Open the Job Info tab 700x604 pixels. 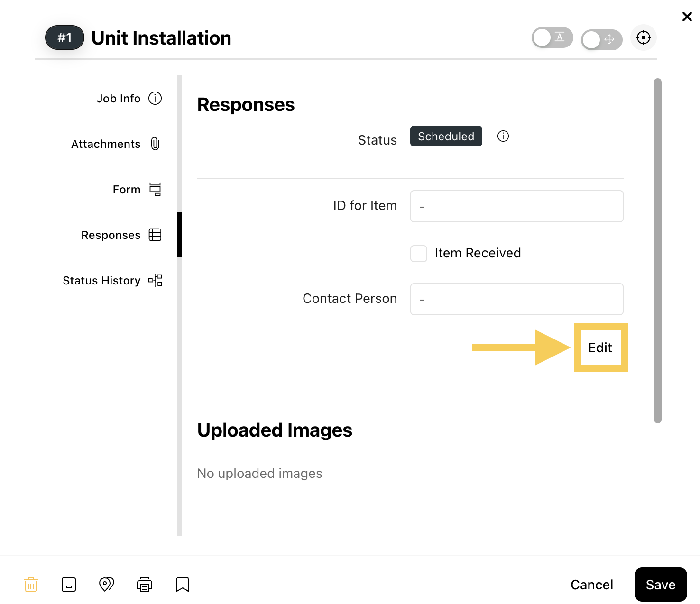[x=129, y=98]
